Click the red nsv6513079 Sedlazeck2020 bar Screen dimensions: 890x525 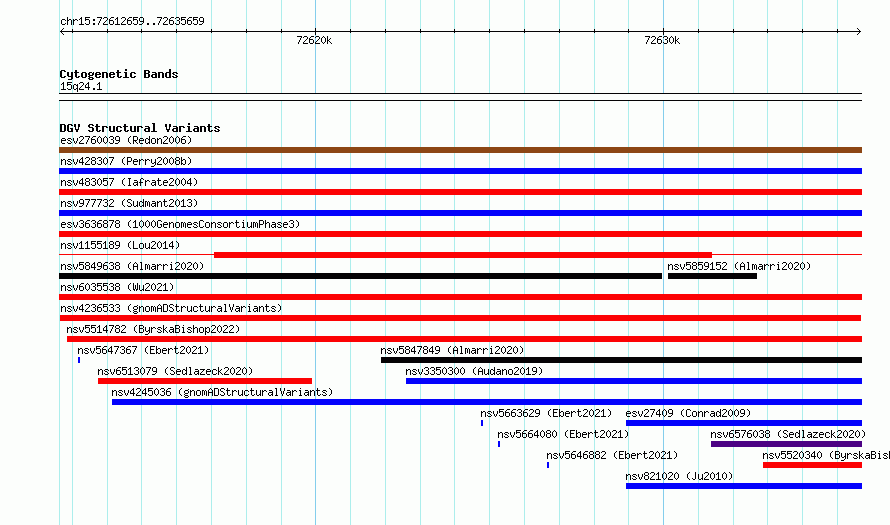(x=205, y=381)
